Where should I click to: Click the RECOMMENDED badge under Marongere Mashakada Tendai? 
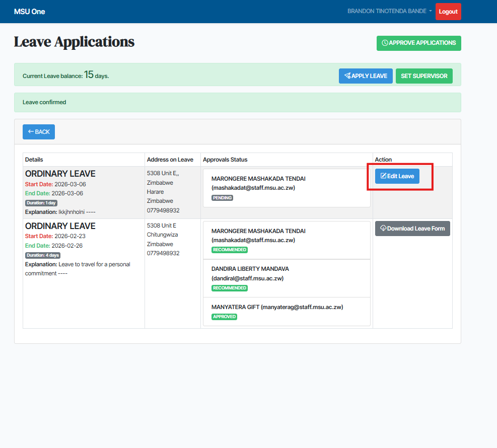point(230,250)
